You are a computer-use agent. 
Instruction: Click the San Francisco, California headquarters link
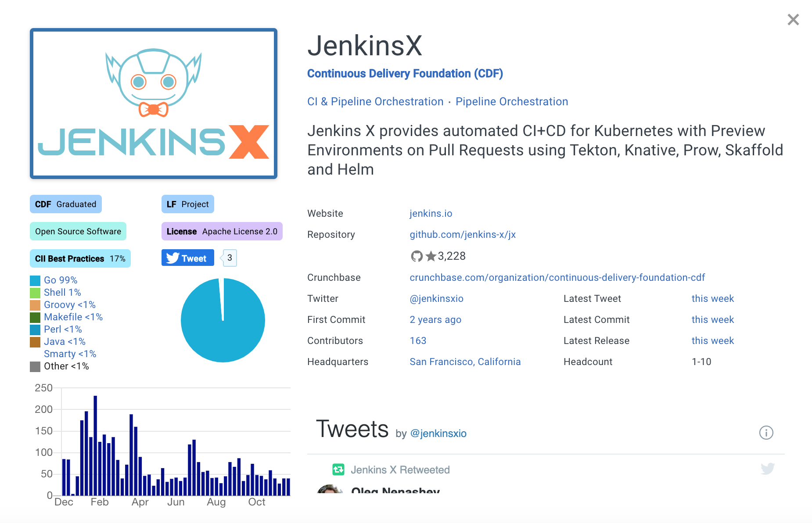coord(465,362)
